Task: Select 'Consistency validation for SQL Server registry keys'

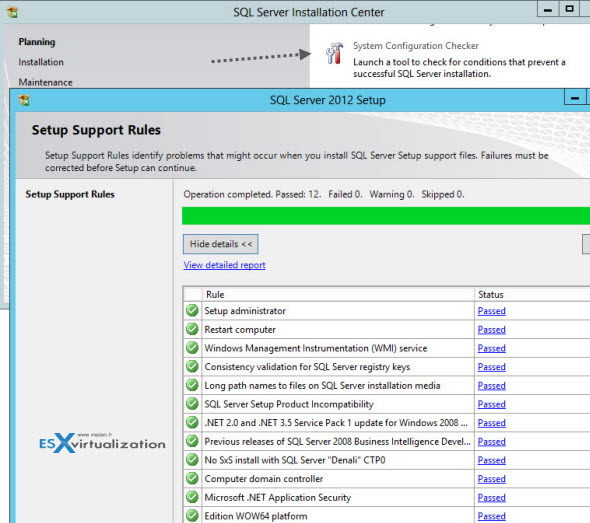Action: (307, 367)
